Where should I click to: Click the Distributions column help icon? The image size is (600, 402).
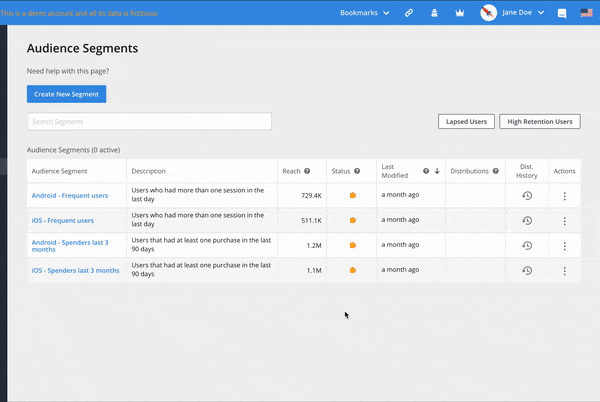496,171
